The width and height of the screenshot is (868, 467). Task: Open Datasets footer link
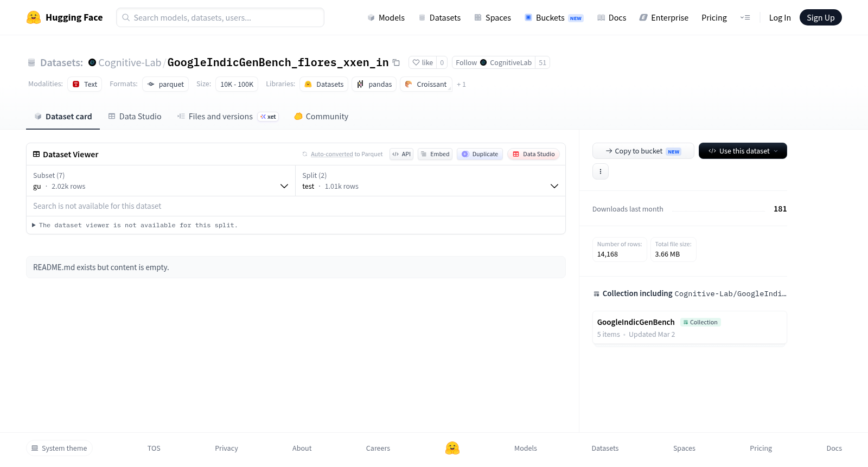coord(605,448)
